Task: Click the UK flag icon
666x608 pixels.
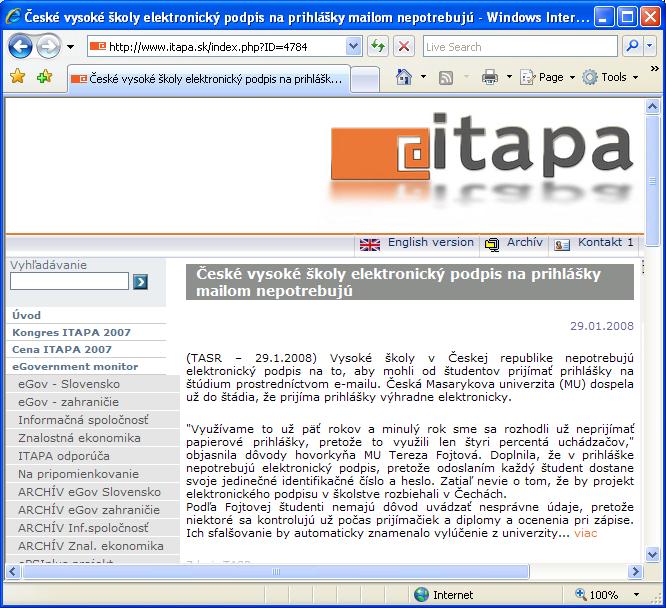Action: [370, 245]
